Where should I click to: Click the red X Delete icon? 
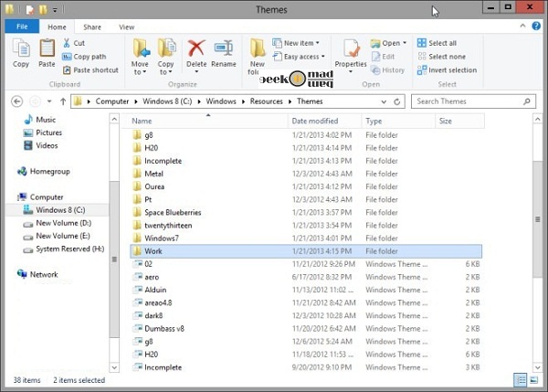196,48
